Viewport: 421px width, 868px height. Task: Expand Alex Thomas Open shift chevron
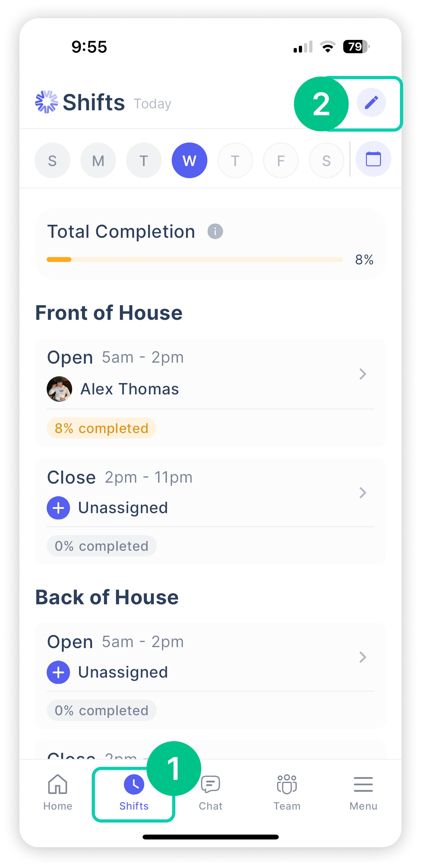click(x=362, y=374)
